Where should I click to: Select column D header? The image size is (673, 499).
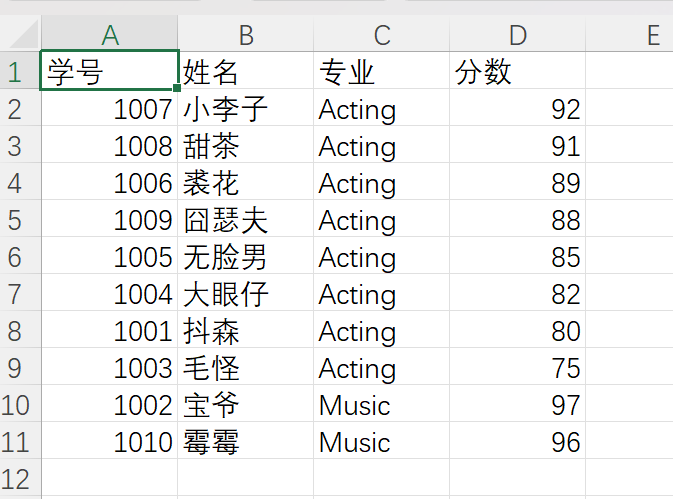click(x=517, y=35)
